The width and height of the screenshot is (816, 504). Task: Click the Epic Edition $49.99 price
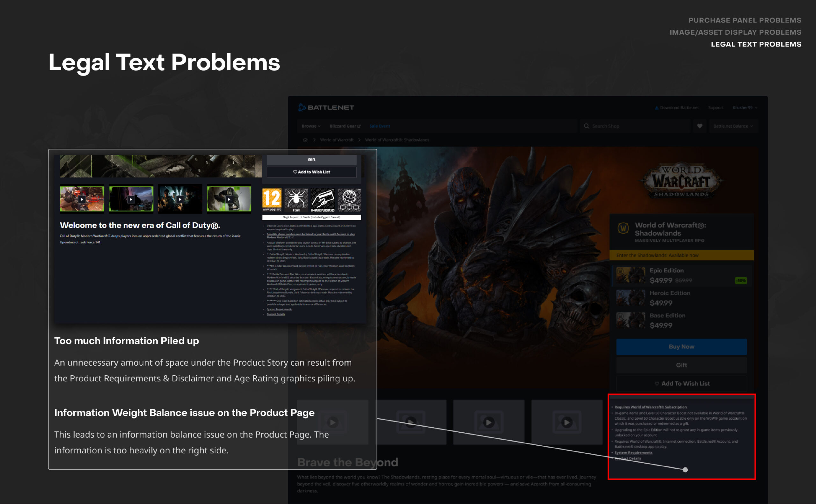pyautogui.click(x=661, y=280)
